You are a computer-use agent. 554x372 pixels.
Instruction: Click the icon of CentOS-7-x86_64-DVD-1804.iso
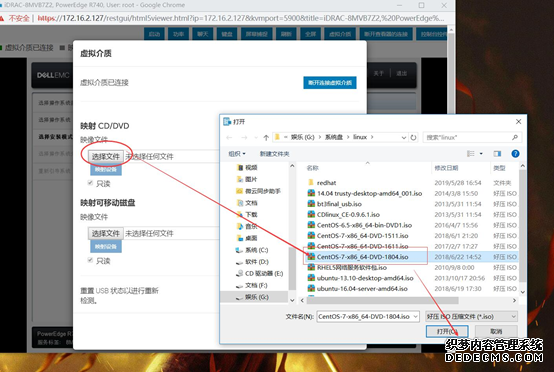pyautogui.click(x=311, y=256)
